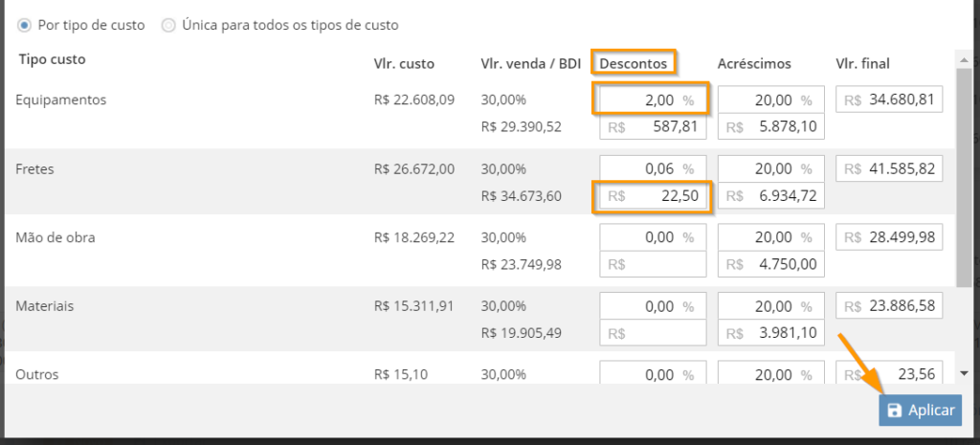The image size is (980, 445).
Task: Select the 'Por tipo de custo' radio option
Action: 24,26
